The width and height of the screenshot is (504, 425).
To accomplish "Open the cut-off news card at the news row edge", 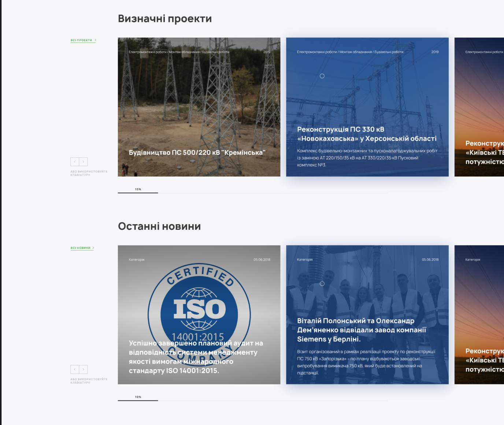I will 479,315.
